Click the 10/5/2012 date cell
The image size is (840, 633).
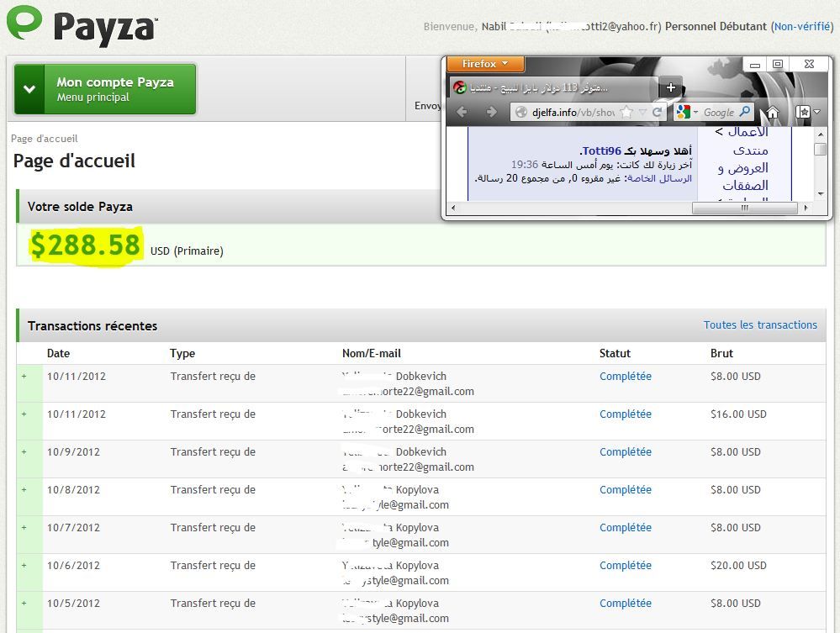73,603
